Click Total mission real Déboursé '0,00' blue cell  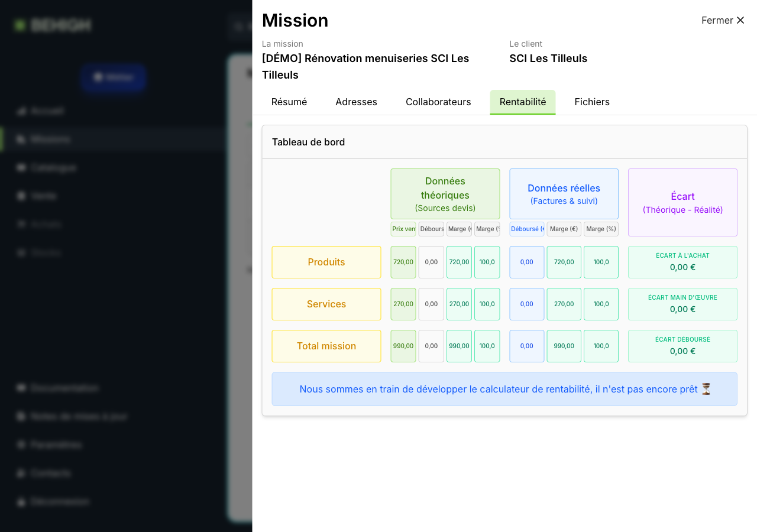(527, 346)
